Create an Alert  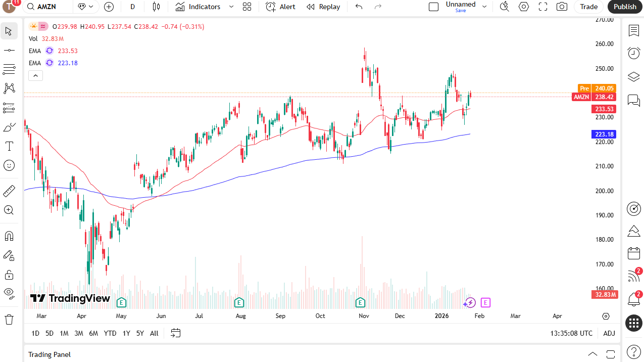(x=281, y=7)
